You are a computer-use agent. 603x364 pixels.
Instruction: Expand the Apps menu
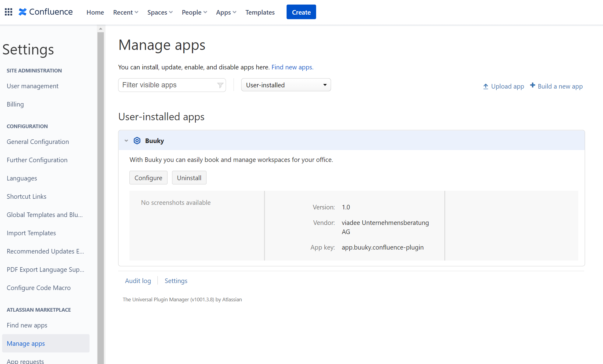click(226, 12)
